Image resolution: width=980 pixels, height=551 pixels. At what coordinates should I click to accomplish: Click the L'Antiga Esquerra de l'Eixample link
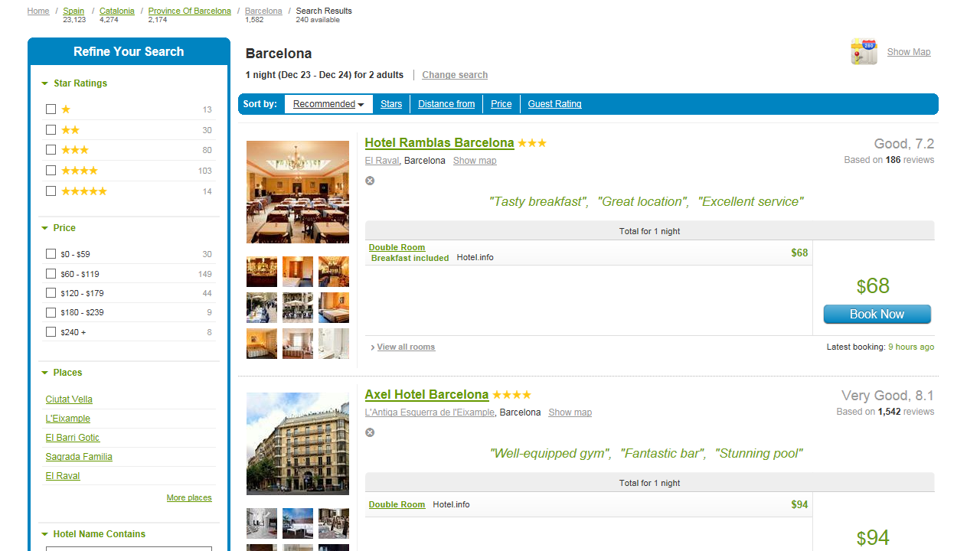tap(430, 412)
